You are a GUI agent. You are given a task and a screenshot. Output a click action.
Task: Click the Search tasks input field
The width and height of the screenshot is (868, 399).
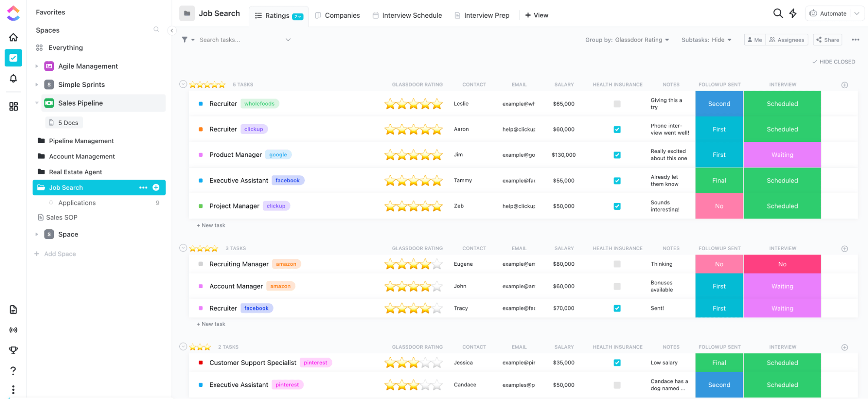(239, 40)
